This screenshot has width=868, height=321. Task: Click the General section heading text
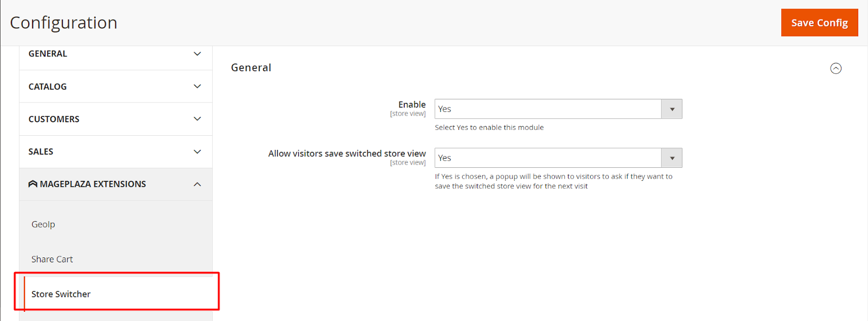[x=251, y=68]
